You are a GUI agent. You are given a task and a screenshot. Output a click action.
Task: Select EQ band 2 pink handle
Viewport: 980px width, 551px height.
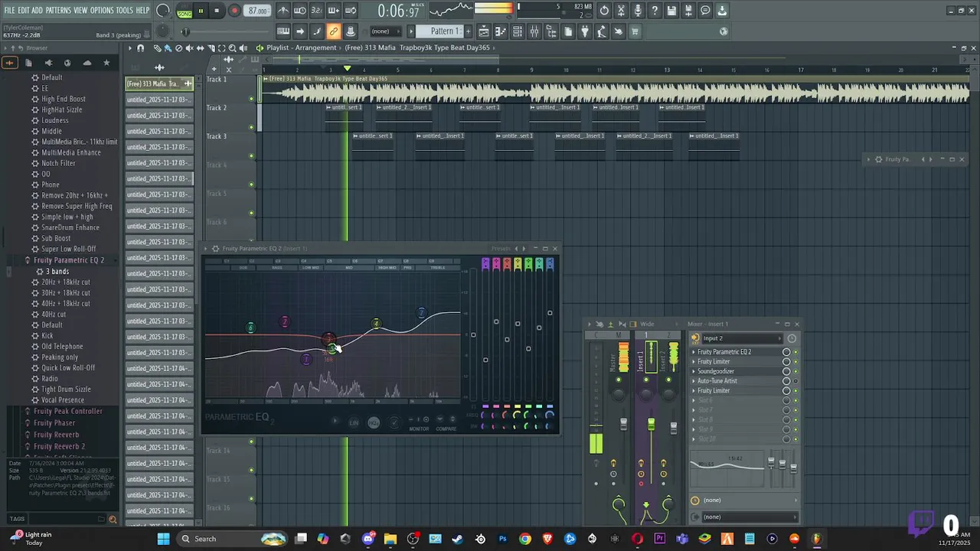[x=285, y=321]
